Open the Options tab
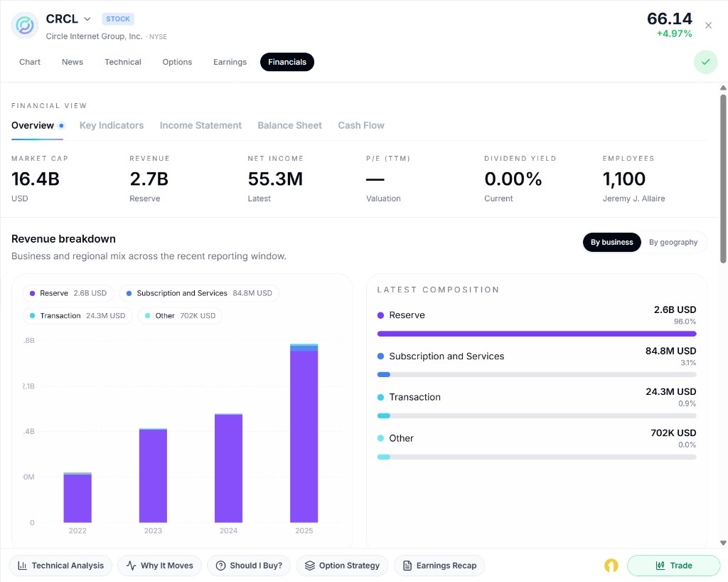The image size is (728, 582). (177, 62)
